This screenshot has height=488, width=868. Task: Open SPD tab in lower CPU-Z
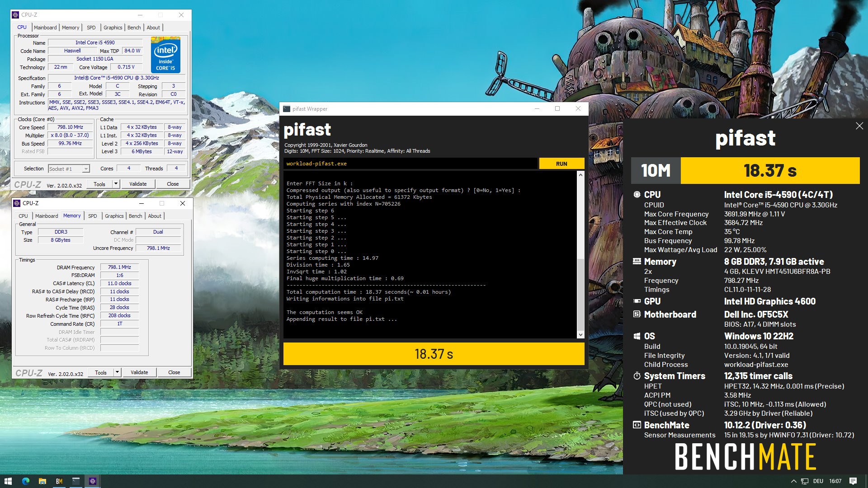click(x=93, y=216)
